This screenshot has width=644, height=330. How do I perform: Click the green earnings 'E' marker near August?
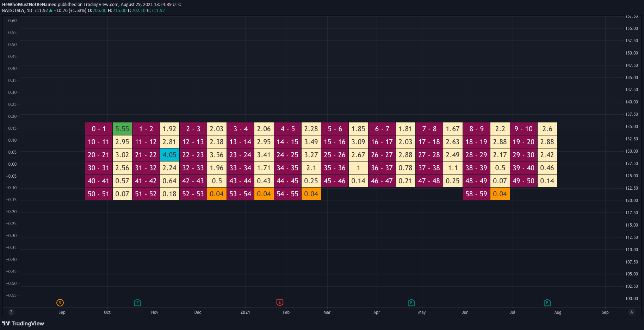(547, 303)
